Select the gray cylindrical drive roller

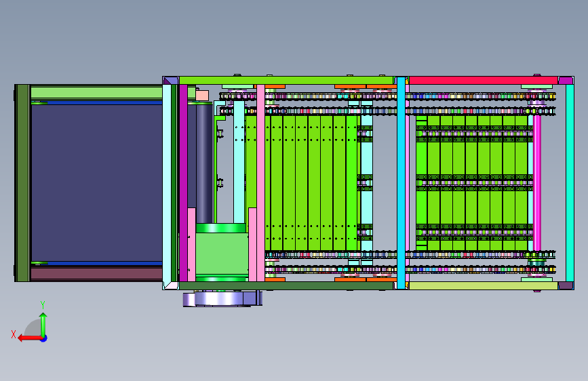pyautogui.click(x=205, y=163)
